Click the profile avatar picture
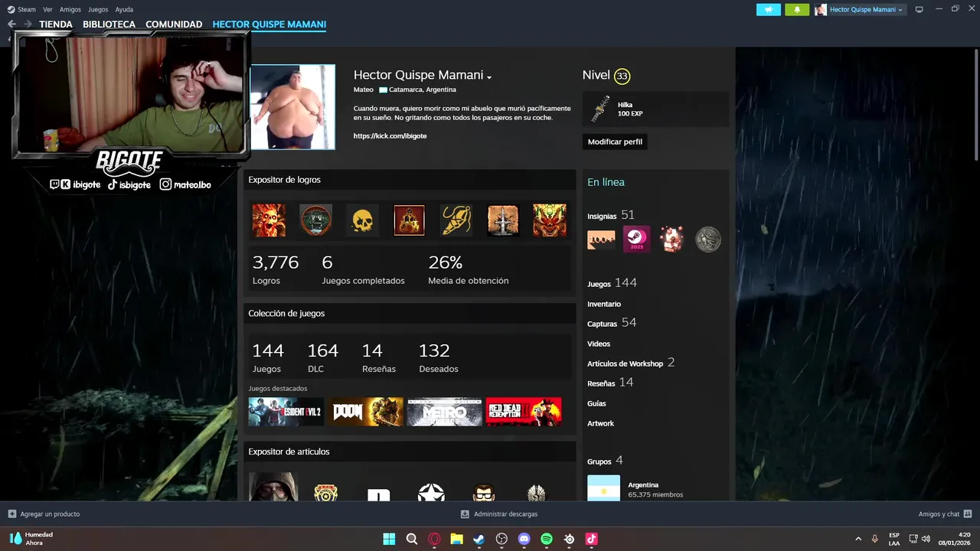The height and width of the screenshot is (551, 980). (292, 107)
